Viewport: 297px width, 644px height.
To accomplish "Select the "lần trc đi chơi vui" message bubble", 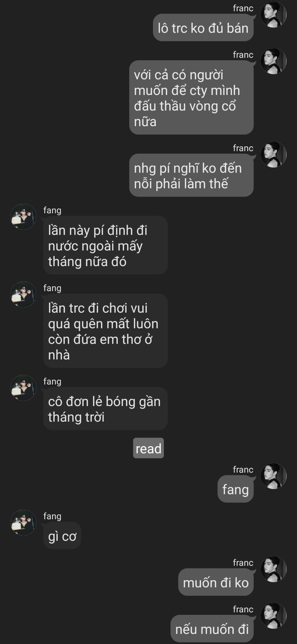I will (106, 331).
